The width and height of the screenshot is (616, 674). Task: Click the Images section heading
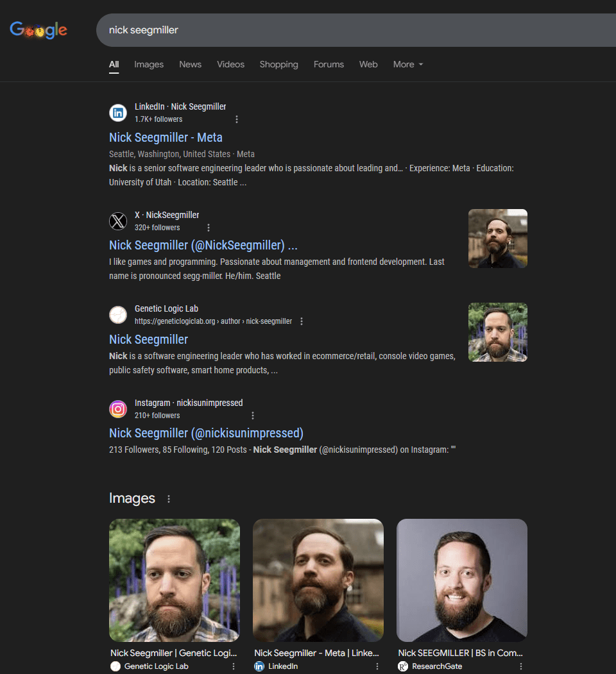click(x=132, y=498)
